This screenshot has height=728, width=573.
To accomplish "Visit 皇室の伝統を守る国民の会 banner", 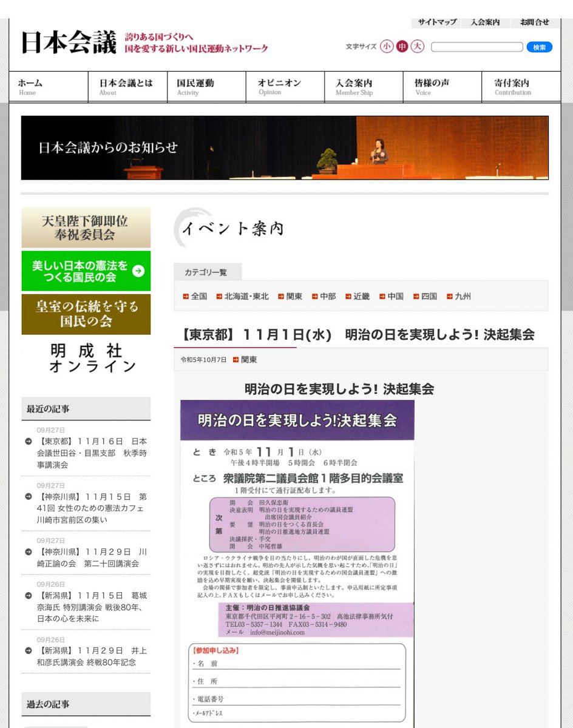I will [85, 314].
